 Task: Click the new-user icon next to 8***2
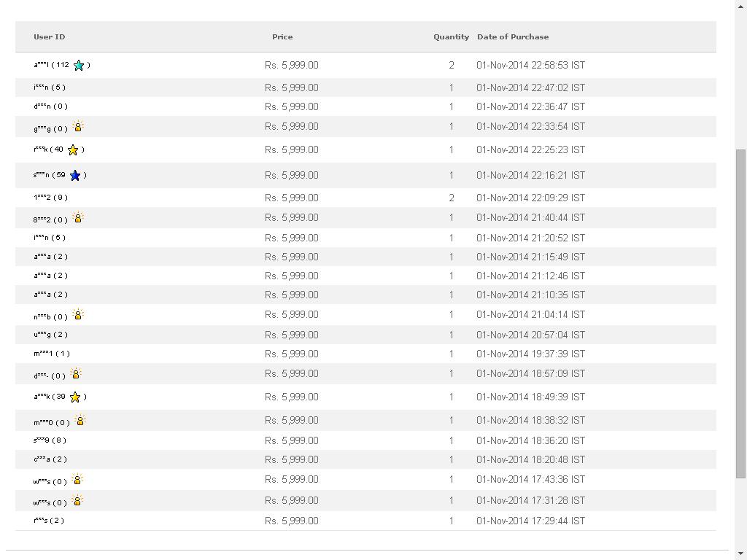pos(78,217)
